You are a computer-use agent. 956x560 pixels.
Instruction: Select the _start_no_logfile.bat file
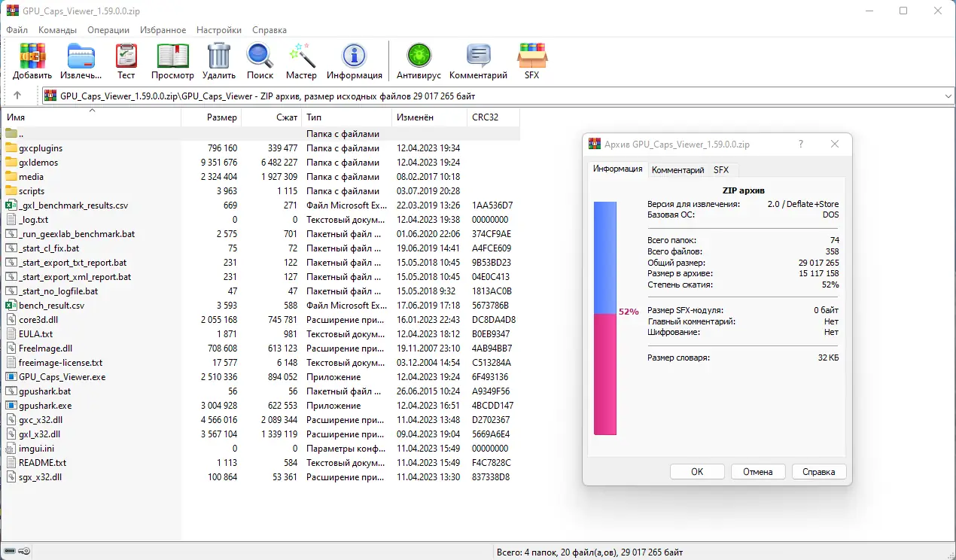[51, 291]
